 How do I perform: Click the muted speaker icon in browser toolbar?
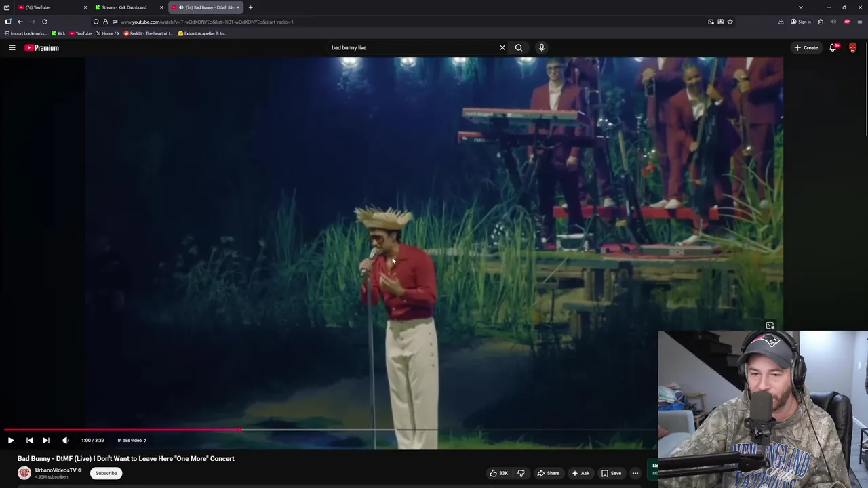click(x=833, y=22)
